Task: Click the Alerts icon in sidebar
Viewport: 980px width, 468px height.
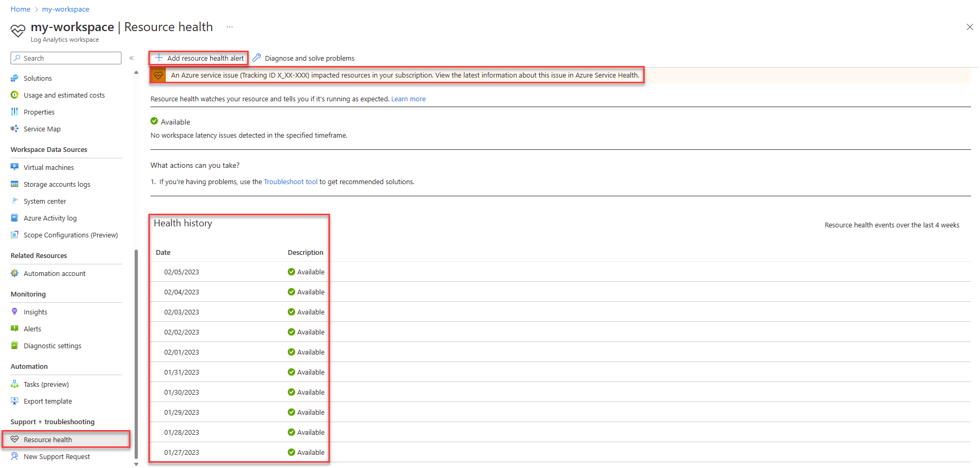Action: tap(15, 329)
